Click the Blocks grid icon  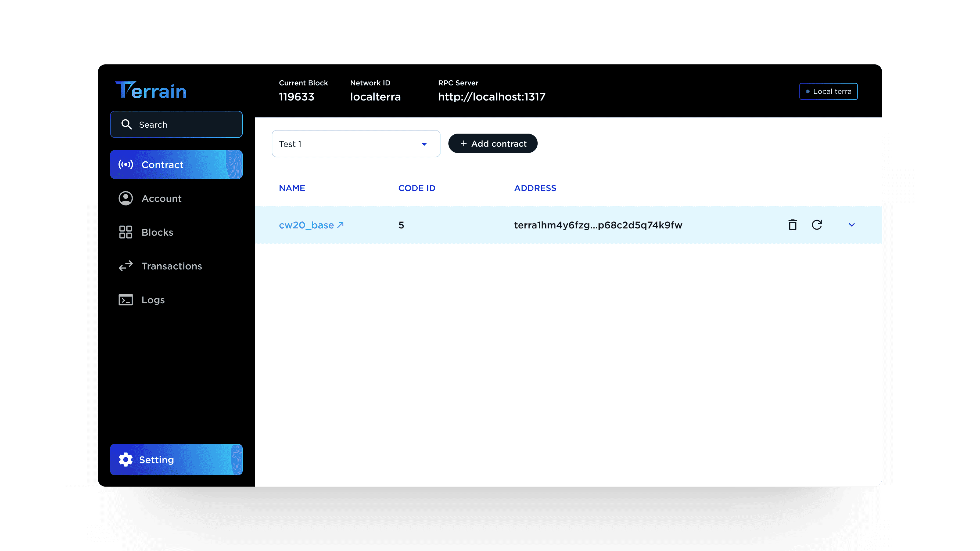point(125,232)
